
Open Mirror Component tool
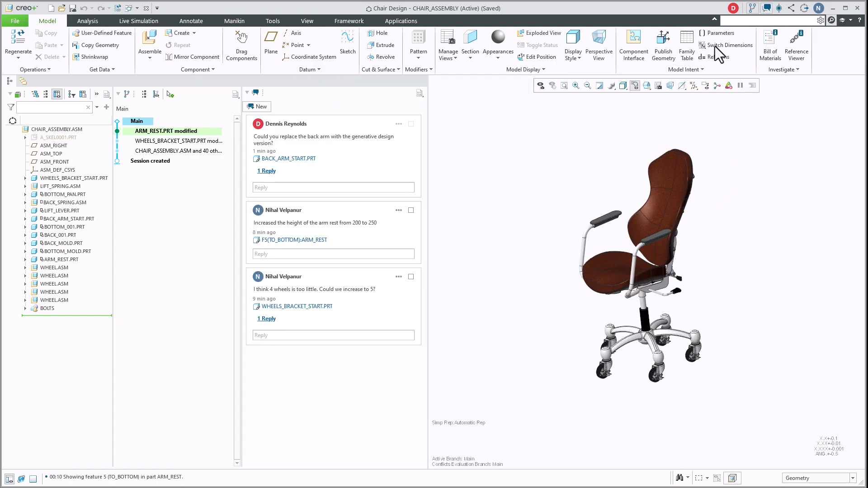(192, 57)
